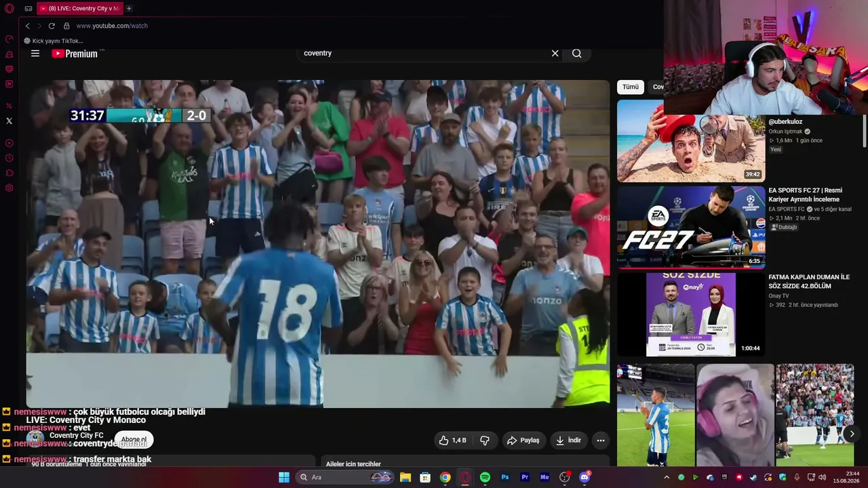The height and width of the screenshot is (488, 868).
Task: Open the sidebar player icon
Action: (x=9, y=143)
